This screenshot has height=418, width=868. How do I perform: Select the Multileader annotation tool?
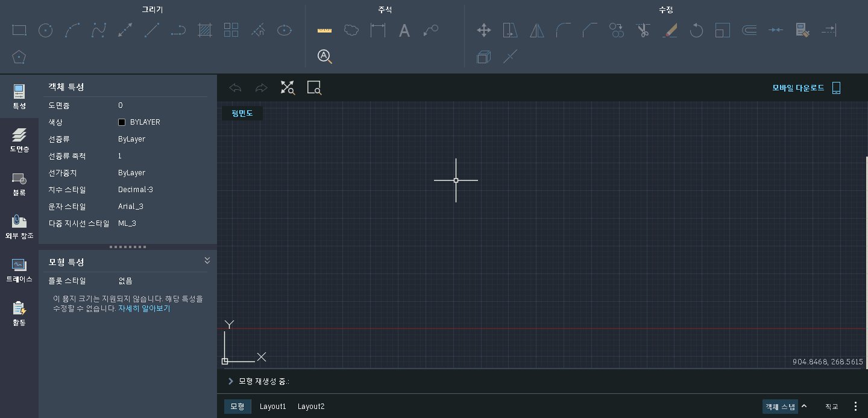point(431,30)
